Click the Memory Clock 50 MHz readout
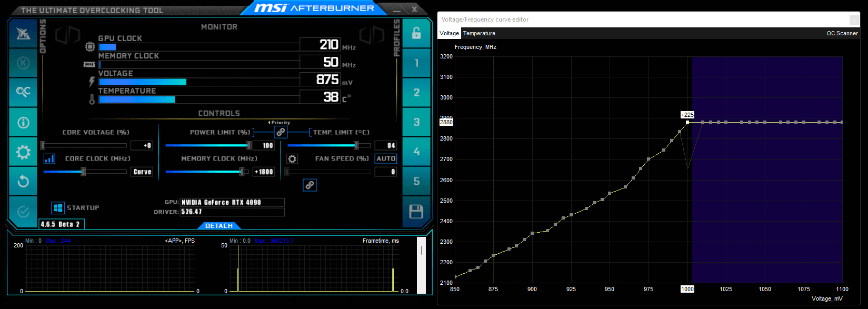Viewport: 868px width, 309px height. pos(320,62)
